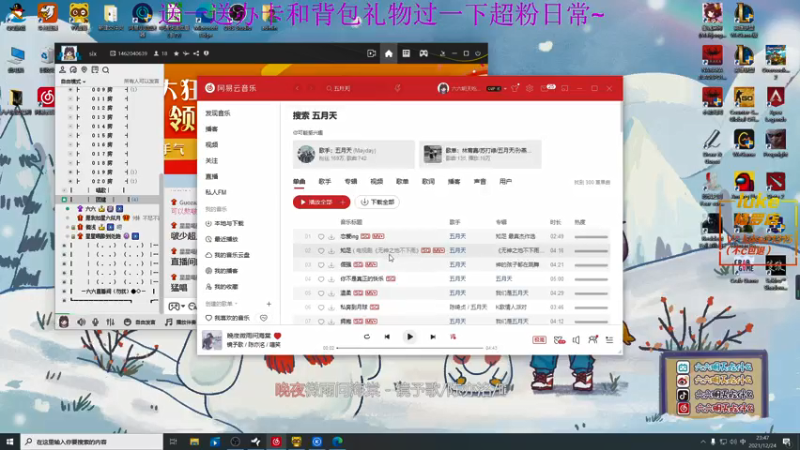Open 发现音乐 in the NetEase sidebar
The width and height of the screenshot is (800, 450).
coord(218,113)
